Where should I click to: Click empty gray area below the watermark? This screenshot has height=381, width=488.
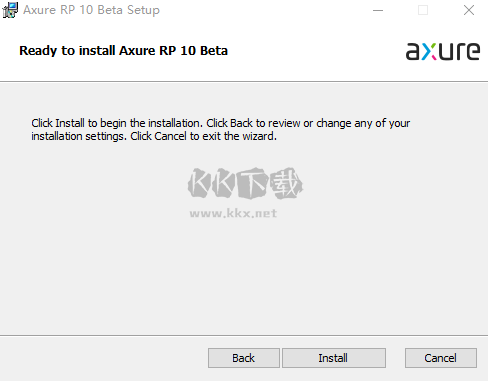point(243,277)
